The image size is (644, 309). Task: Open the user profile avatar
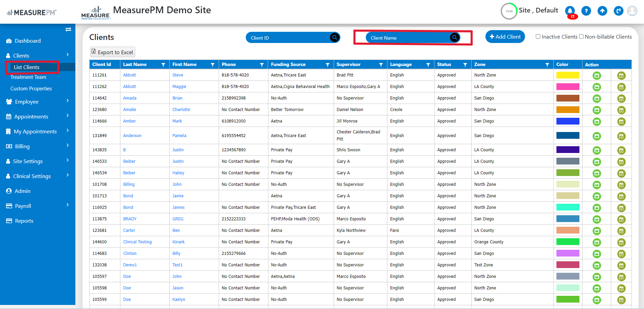point(632,11)
